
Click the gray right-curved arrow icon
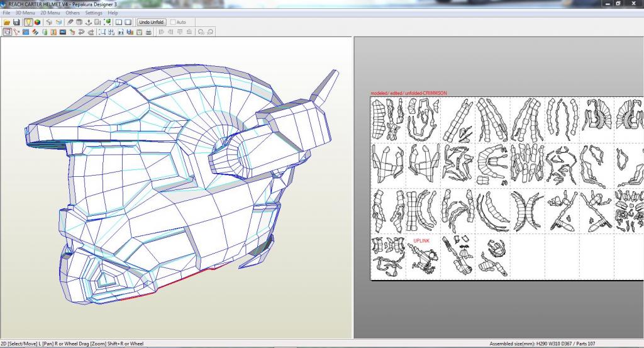click(91, 31)
